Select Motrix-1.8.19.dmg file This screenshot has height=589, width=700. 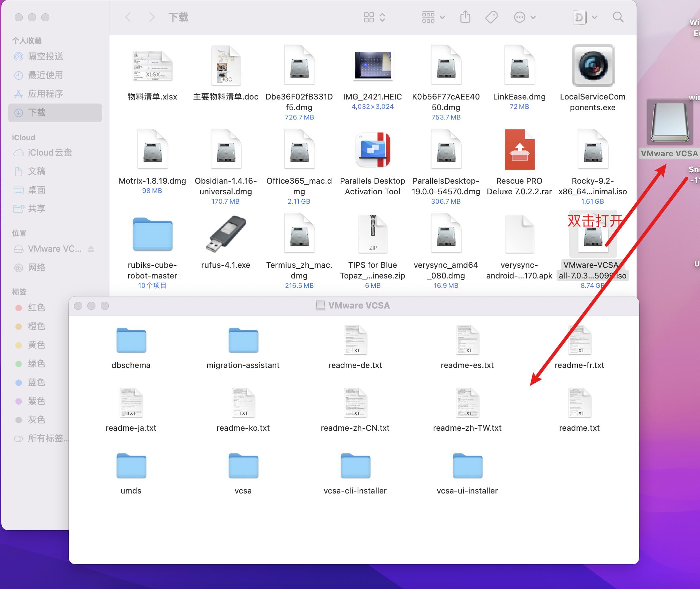click(x=152, y=149)
